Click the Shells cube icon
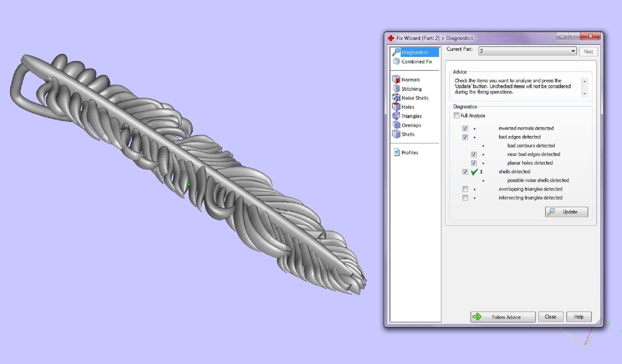The image size is (622, 364). coord(396,134)
